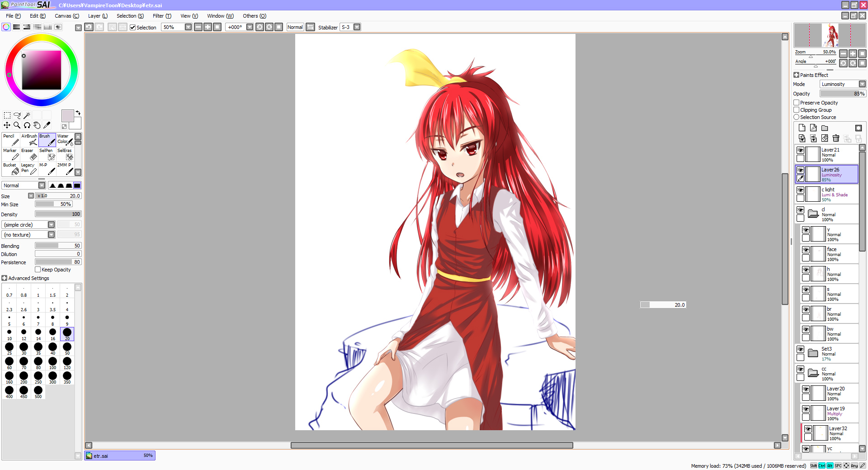The width and height of the screenshot is (868, 470).
Task: Create a new normal layer
Action: [x=802, y=128]
